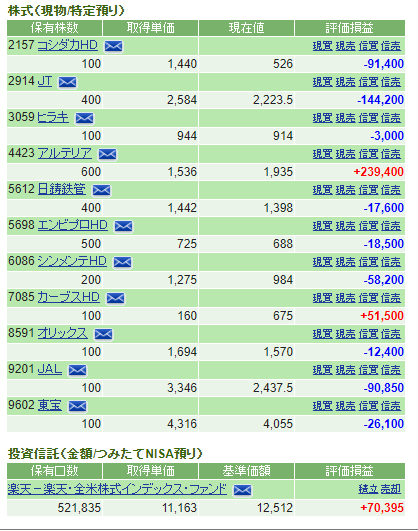Select the -144,200 loss value
This screenshot has width=418, height=531.
point(381,100)
